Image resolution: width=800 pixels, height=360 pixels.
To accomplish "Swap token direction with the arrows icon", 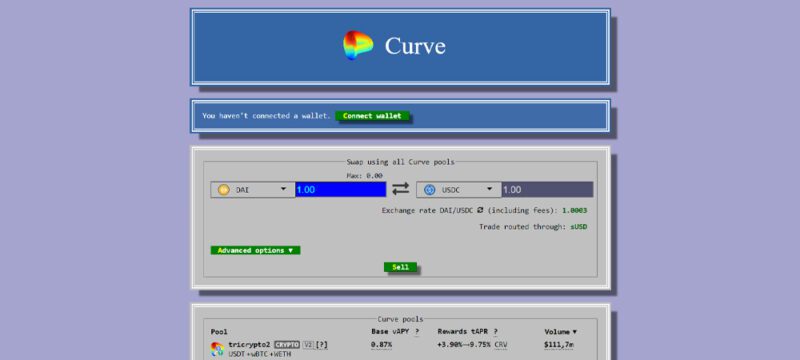I will 401,189.
